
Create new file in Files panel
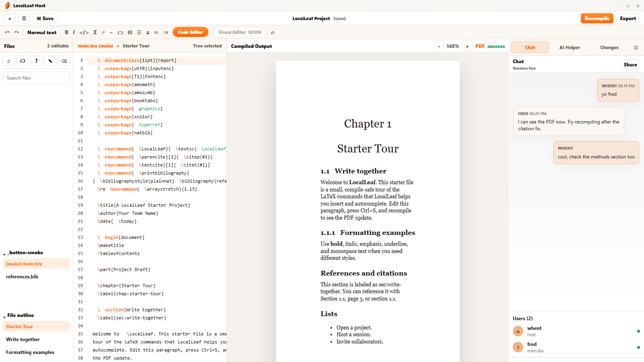point(9,61)
